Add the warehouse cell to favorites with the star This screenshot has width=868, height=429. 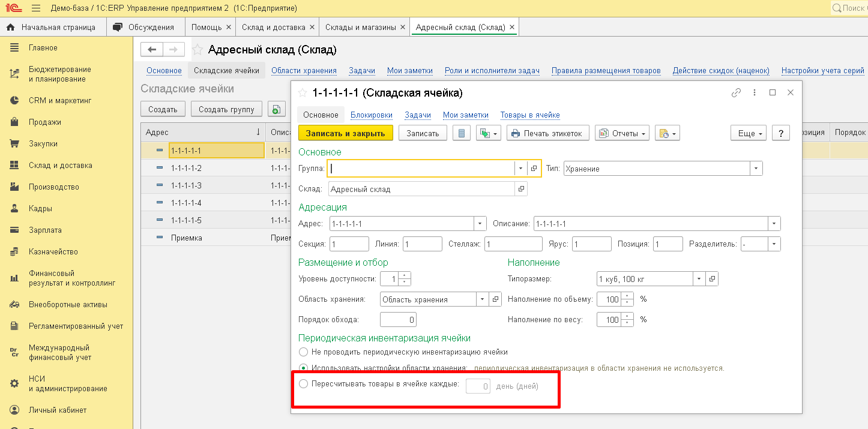coord(303,93)
